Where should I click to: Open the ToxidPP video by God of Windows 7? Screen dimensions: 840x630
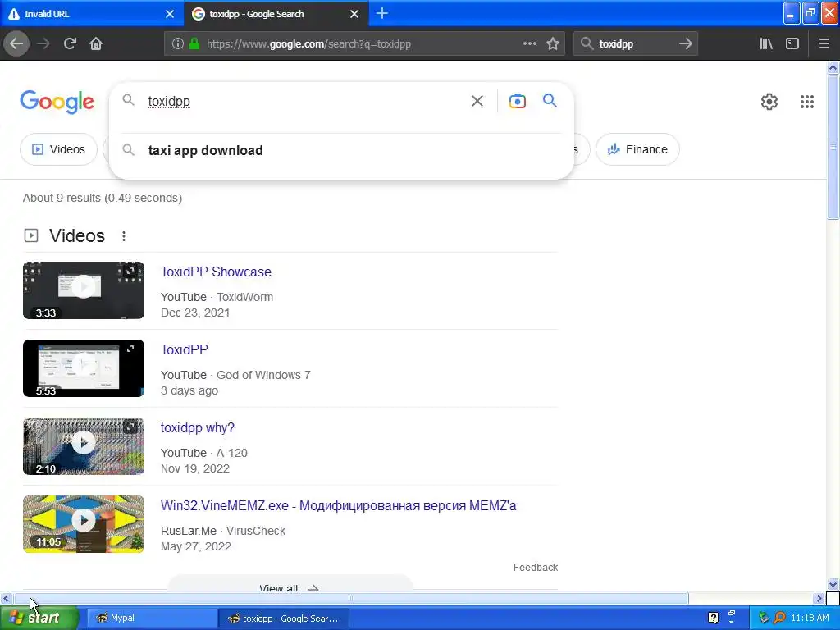tap(185, 349)
